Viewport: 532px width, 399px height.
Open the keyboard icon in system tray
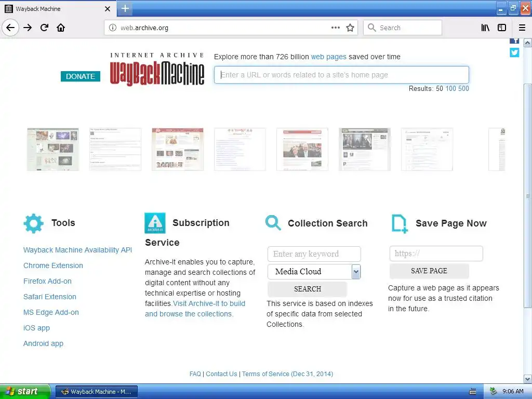point(473,392)
